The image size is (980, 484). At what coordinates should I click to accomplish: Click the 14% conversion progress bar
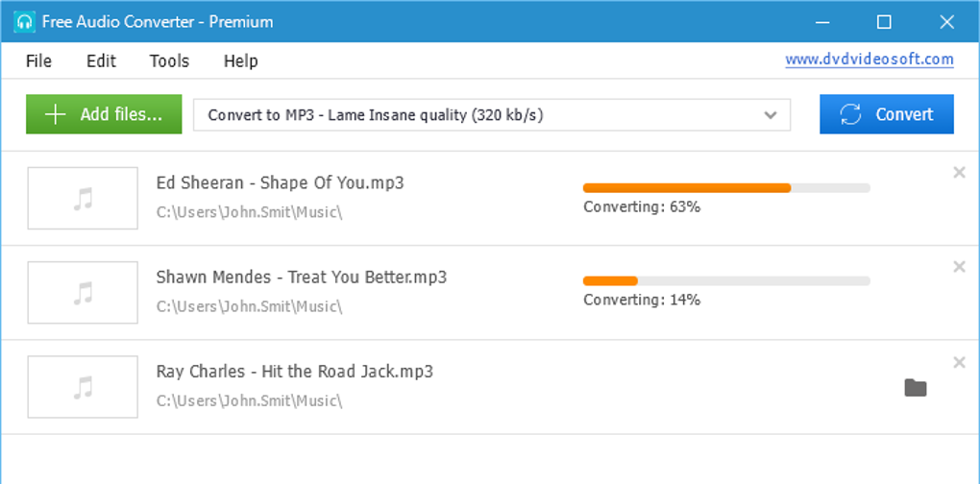725,281
